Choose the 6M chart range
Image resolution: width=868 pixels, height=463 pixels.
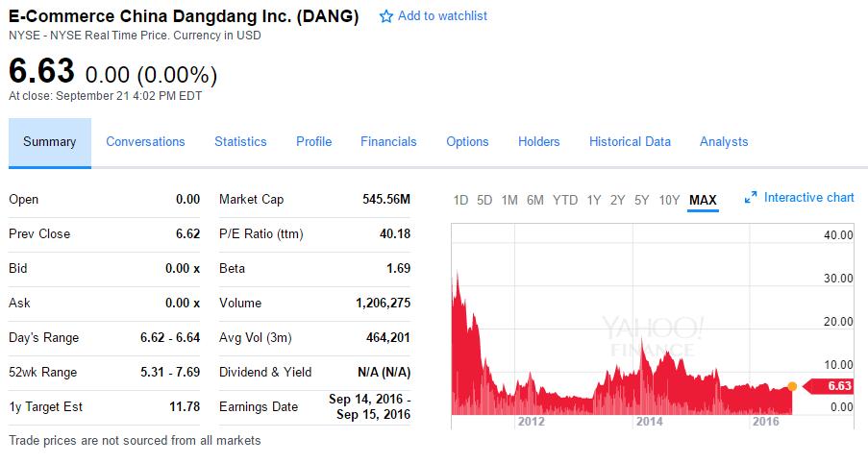pyautogui.click(x=535, y=200)
